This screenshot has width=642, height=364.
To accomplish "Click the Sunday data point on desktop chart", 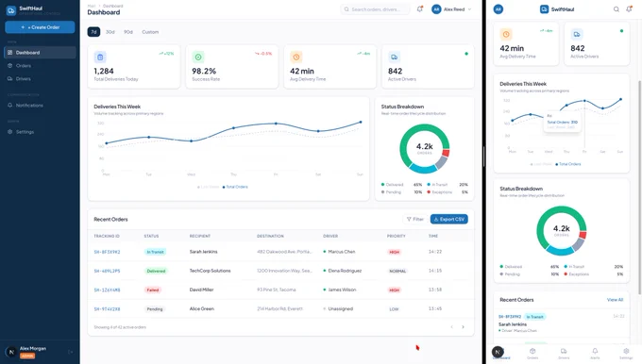I will pyautogui.click(x=361, y=122).
